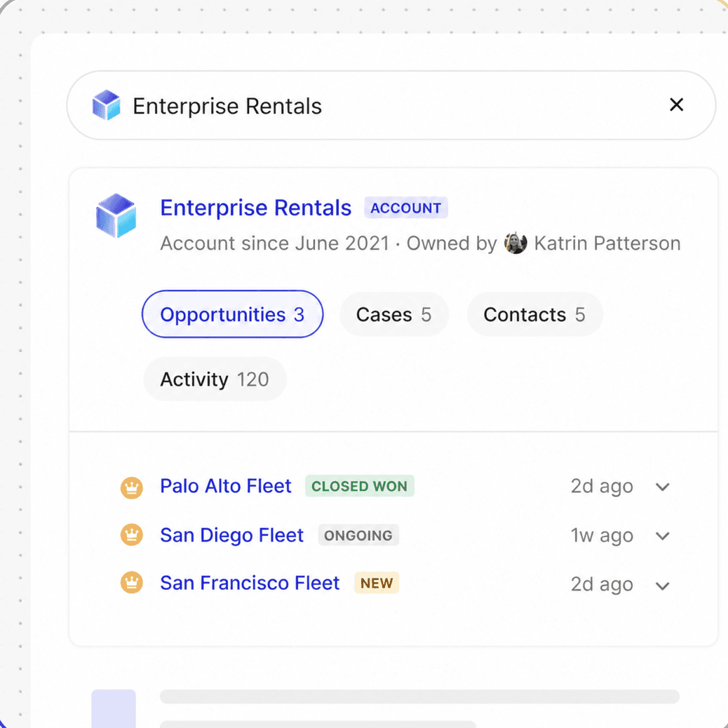Click the ONGOING status badge

coord(358,535)
